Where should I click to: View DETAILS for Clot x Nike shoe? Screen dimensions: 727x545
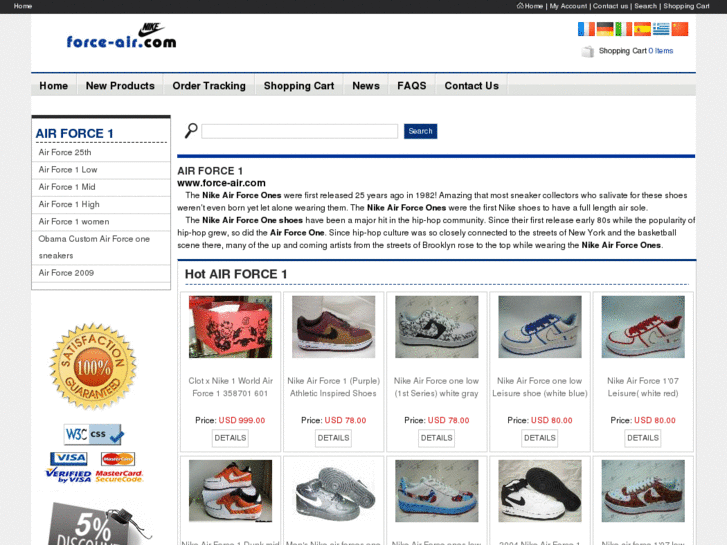point(230,438)
